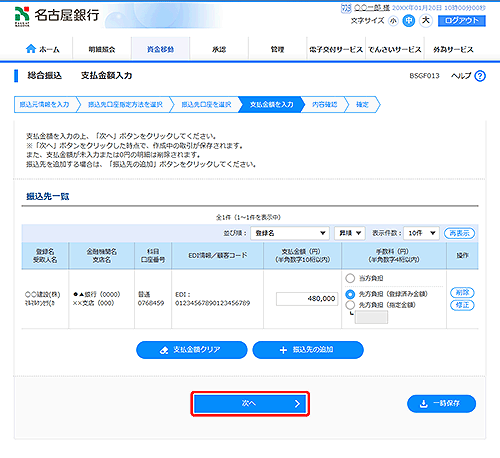
Task: Open the 表示件数 10件 dropdown
Action: coord(421,233)
